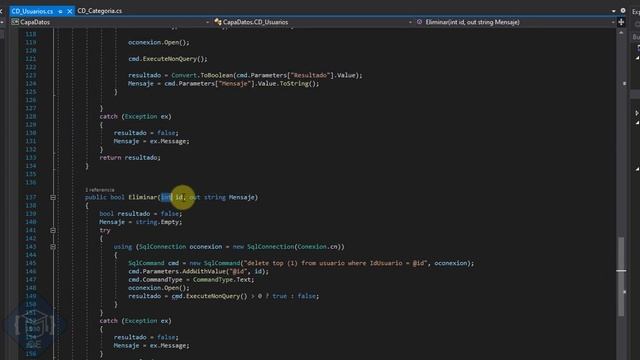Screen dimensions: 640x360
Task: Click 'SqlCommand cmd' on line 145
Action: (x=153, y=263)
